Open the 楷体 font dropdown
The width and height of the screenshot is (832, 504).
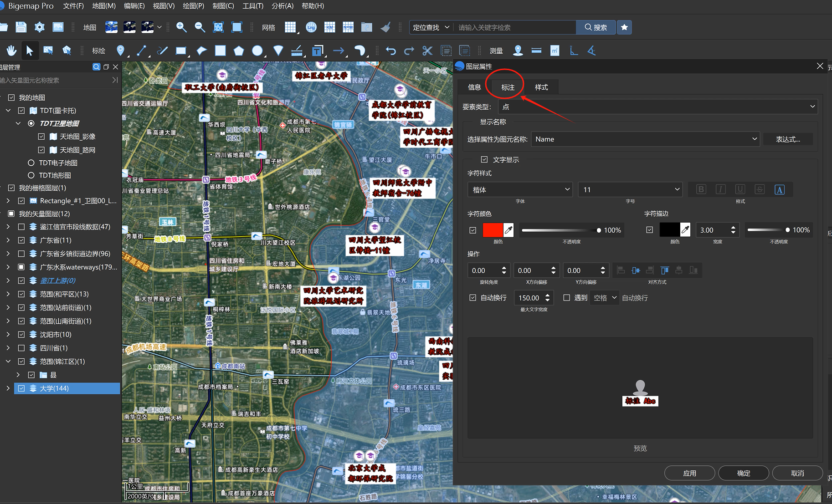coord(520,189)
